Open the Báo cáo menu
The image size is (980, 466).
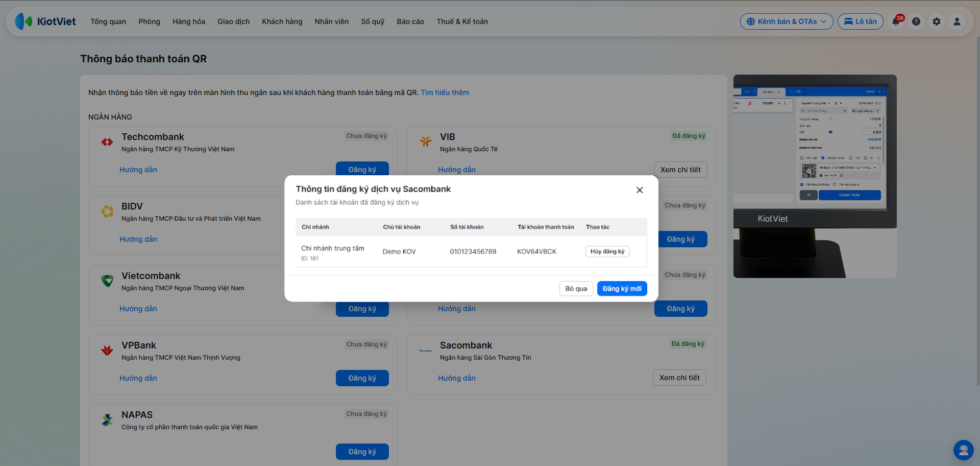tap(410, 21)
